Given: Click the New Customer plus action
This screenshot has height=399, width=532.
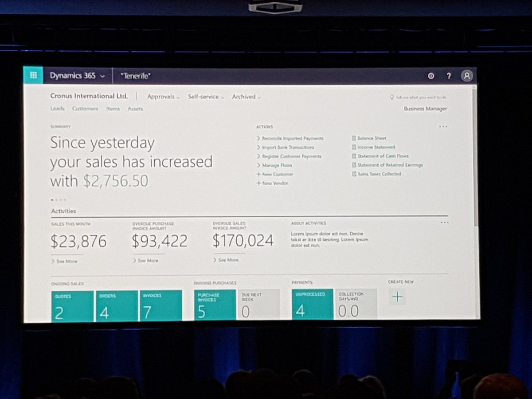Looking at the screenshot, I should [x=275, y=174].
